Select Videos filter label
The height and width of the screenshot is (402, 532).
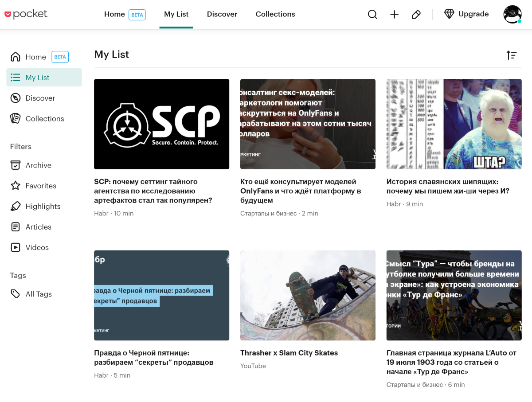37,247
